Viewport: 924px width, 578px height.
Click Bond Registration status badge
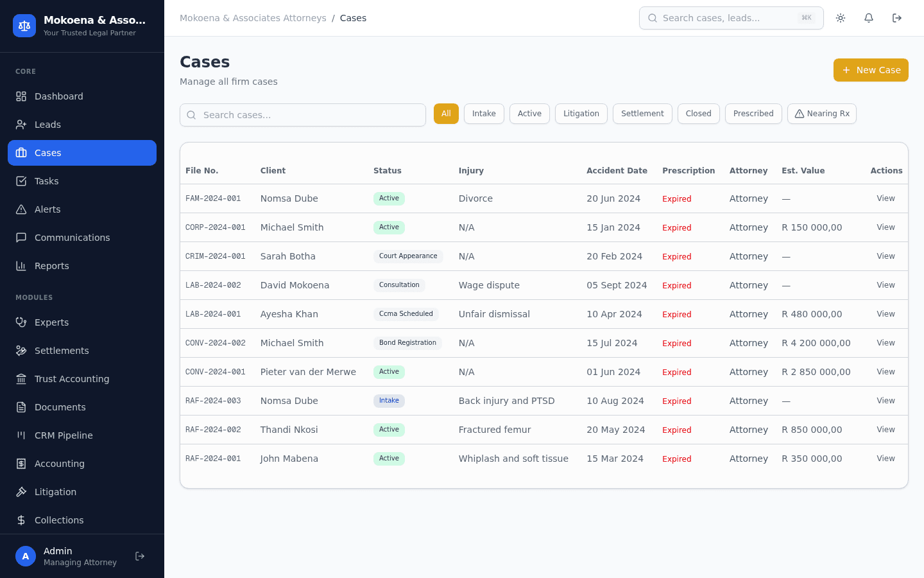point(407,343)
